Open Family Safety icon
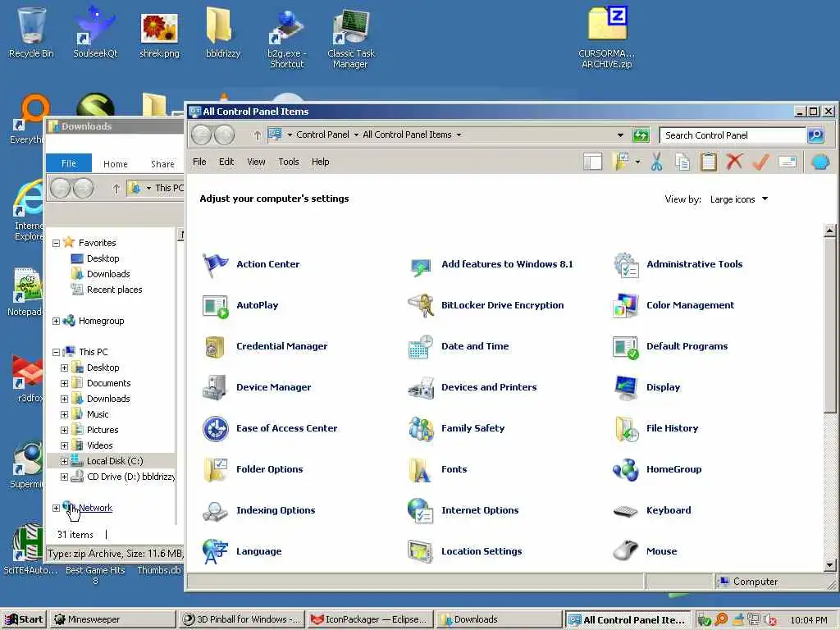 [421, 428]
